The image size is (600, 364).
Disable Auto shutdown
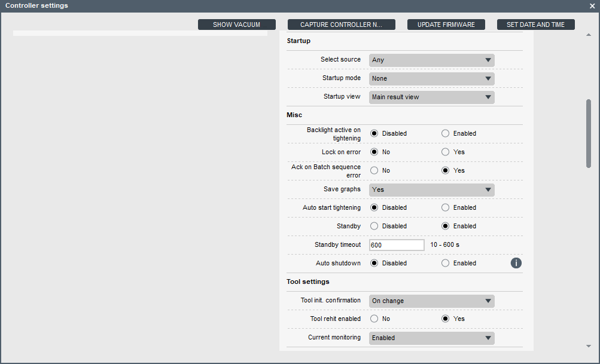(x=374, y=263)
